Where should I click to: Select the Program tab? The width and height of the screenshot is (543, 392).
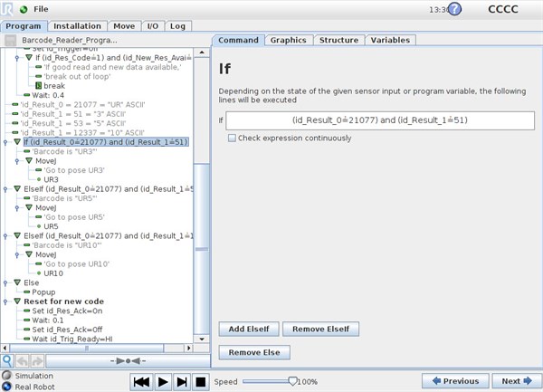[24, 26]
